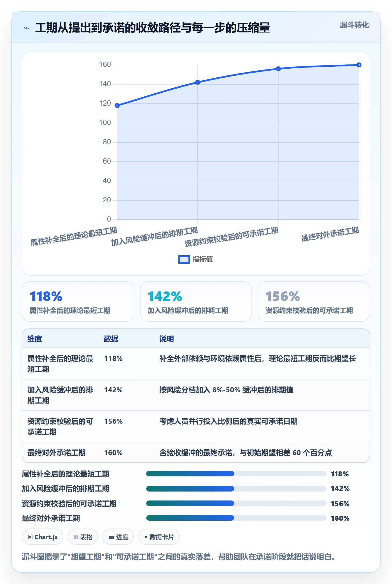Select the 进度 tag

(x=118, y=537)
